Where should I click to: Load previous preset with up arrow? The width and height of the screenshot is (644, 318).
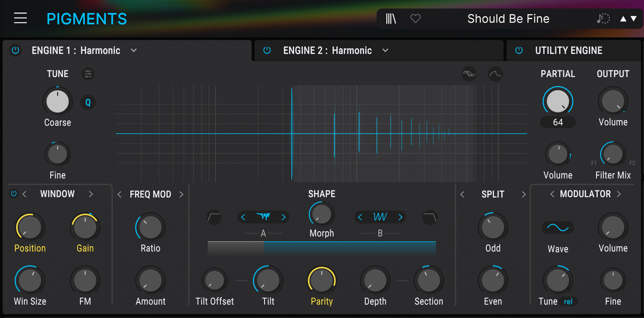pos(623,19)
